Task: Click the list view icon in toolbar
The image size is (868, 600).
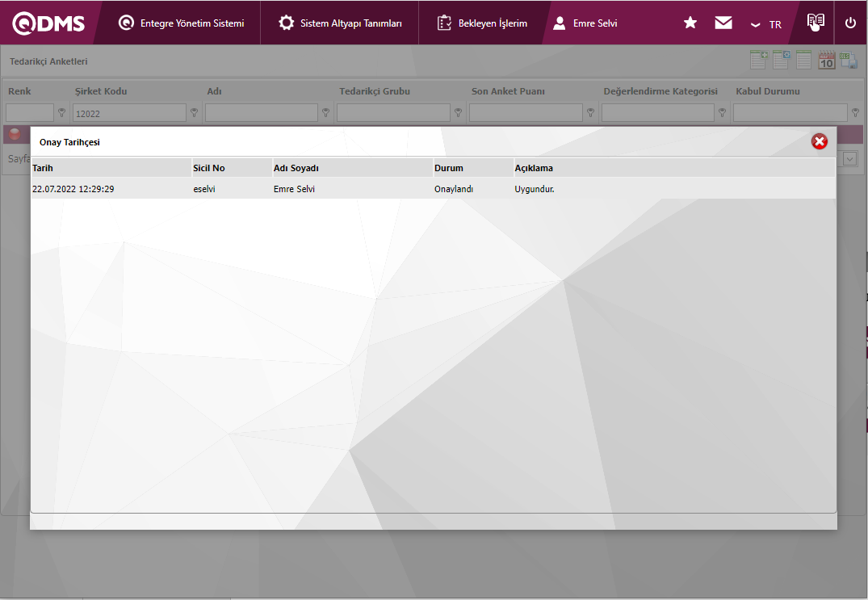Action: coord(804,61)
